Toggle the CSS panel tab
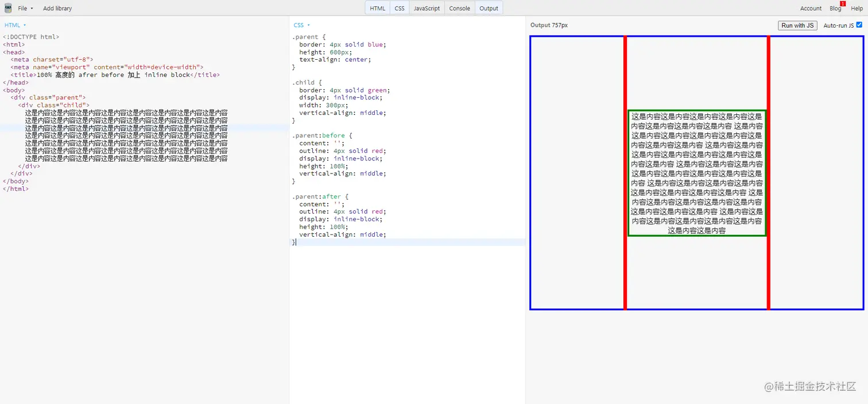The height and width of the screenshot is (404, 868). pyautogui.click(x=400, y=8)
